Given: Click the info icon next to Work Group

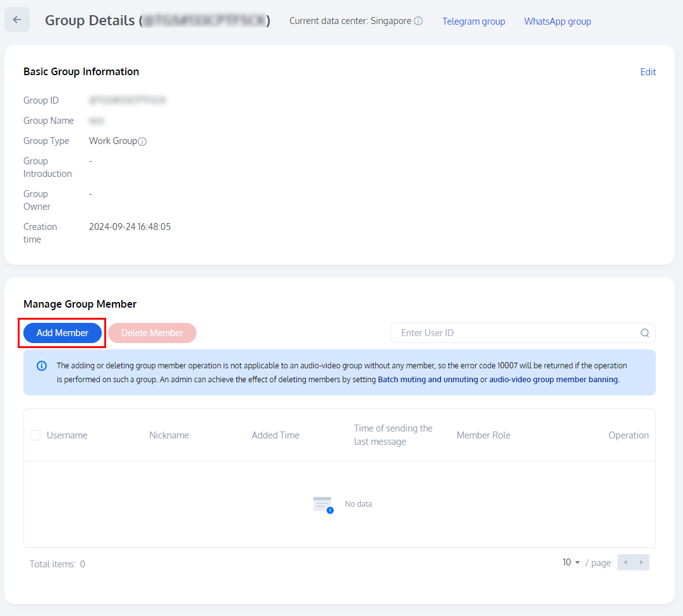Looking at the screenshot, I should (x=142, y=142).
